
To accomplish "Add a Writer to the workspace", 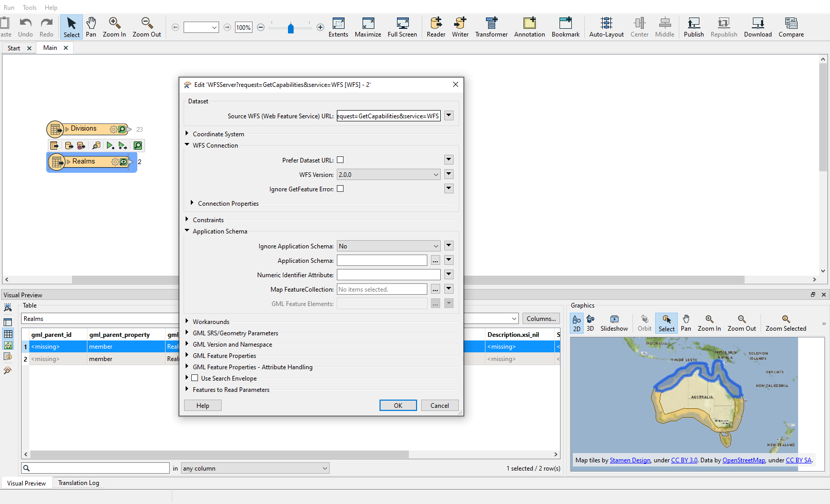I will (460, 27).
